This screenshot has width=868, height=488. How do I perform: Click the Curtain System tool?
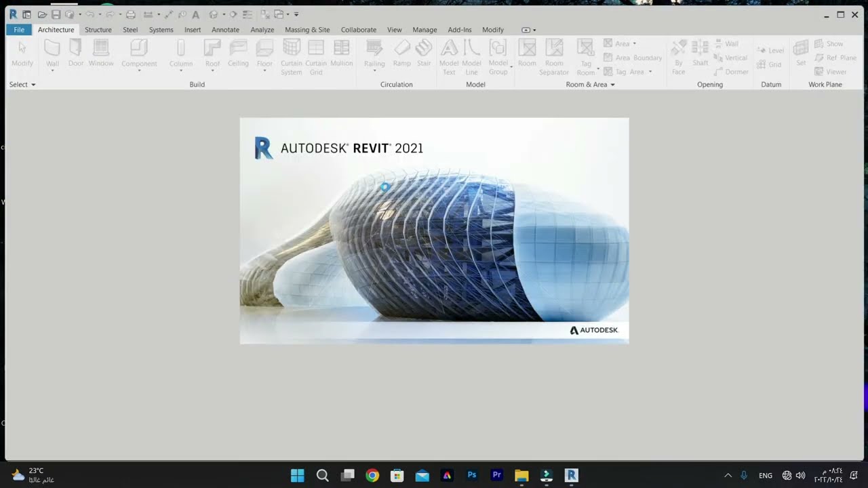tap(292, 57)
